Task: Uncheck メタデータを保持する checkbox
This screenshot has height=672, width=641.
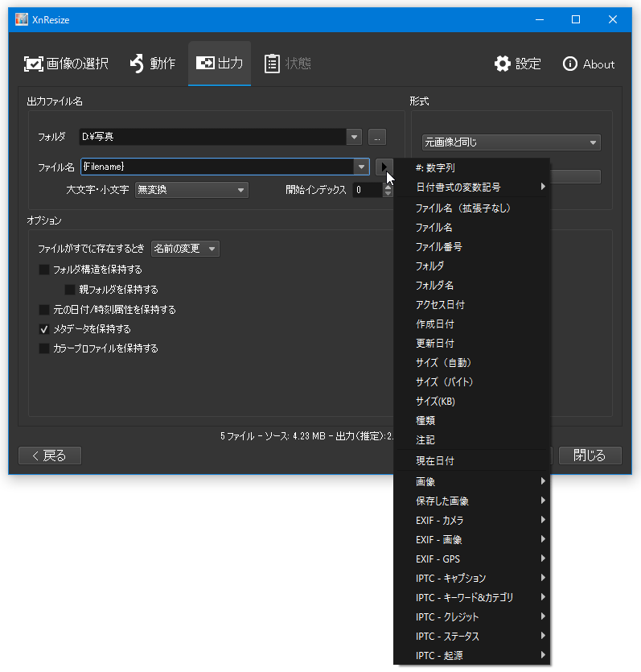Action: [x=44, y=329]
